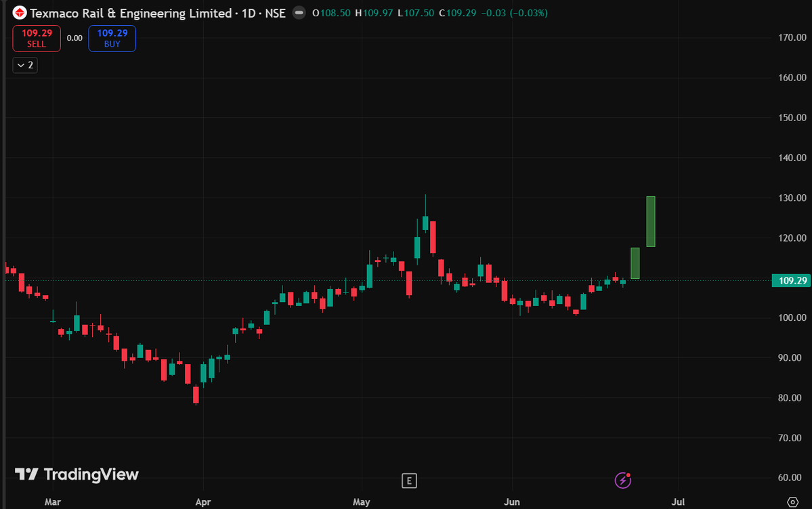
Task: Click the 109.29 SELL button
Action: pyautogui.click(x=37, y=39)
